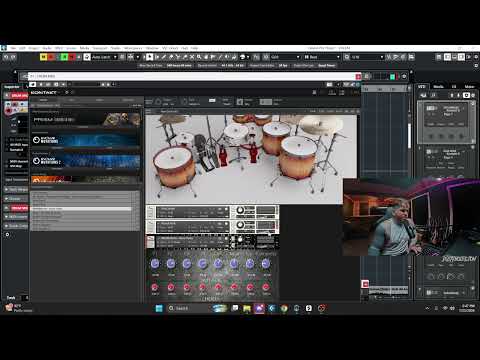Open the Auto Latch automation mode dropdown
Image resolution: width=480 pixels, height=360 pixels.
pos(104,57)
